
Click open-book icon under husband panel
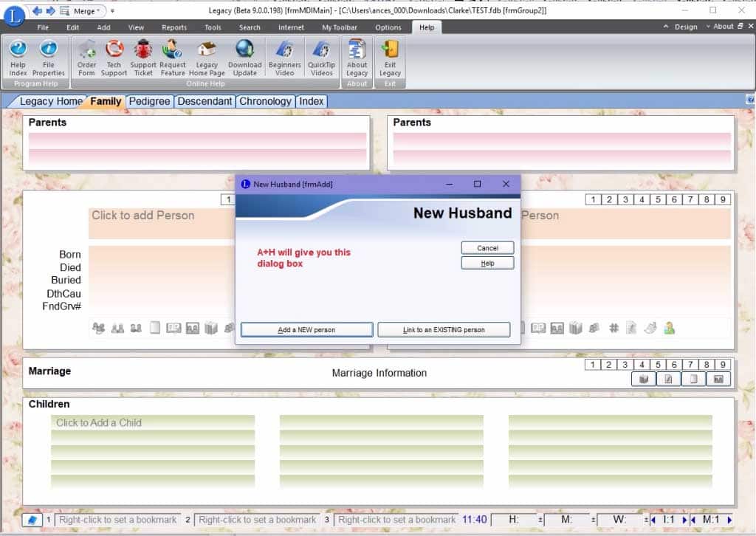173,329
